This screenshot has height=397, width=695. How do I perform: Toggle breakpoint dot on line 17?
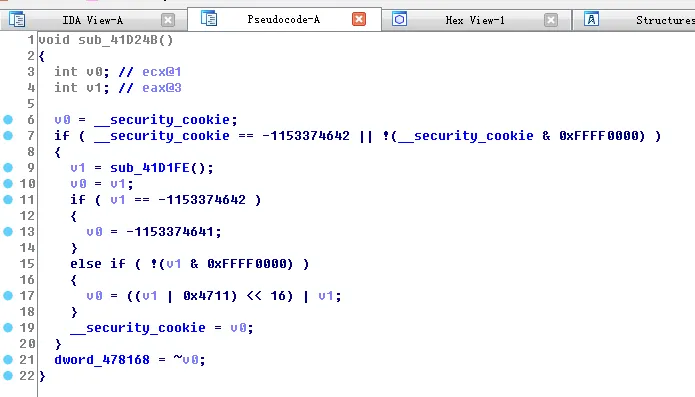(x=8, y=296)
